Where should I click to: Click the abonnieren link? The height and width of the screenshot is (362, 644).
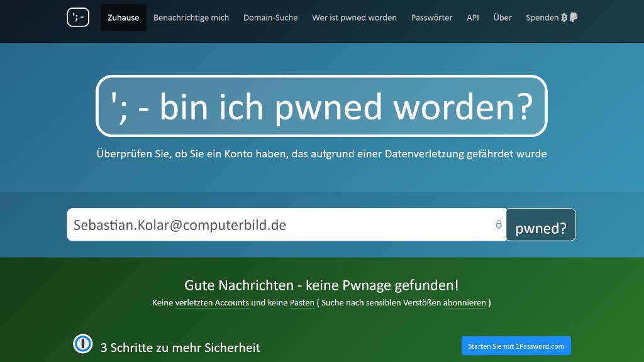[465, 302]
